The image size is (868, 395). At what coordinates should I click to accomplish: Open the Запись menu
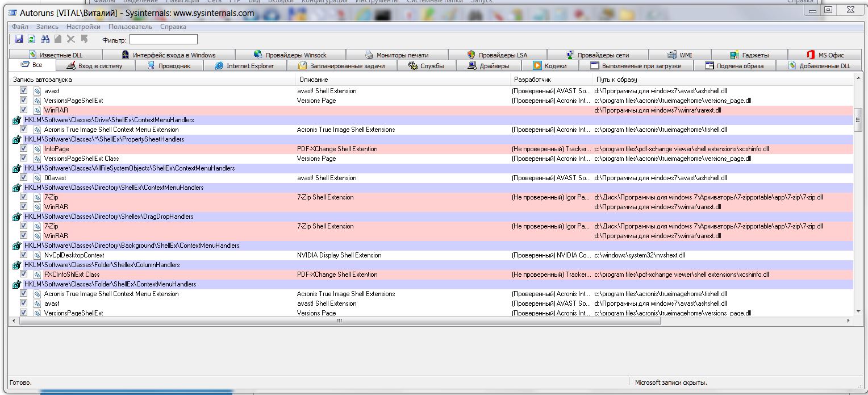tap(47, 27)
